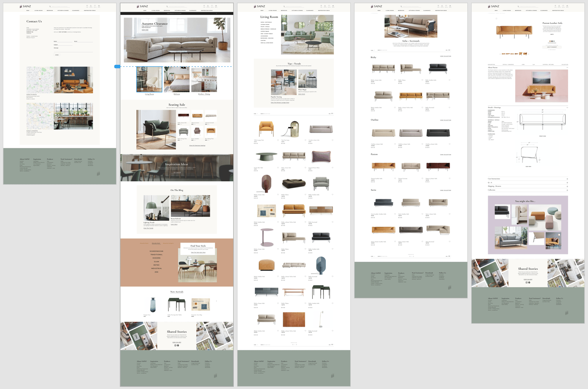Select the tan color swatch for Paxton sofa

tap(550, 41)
